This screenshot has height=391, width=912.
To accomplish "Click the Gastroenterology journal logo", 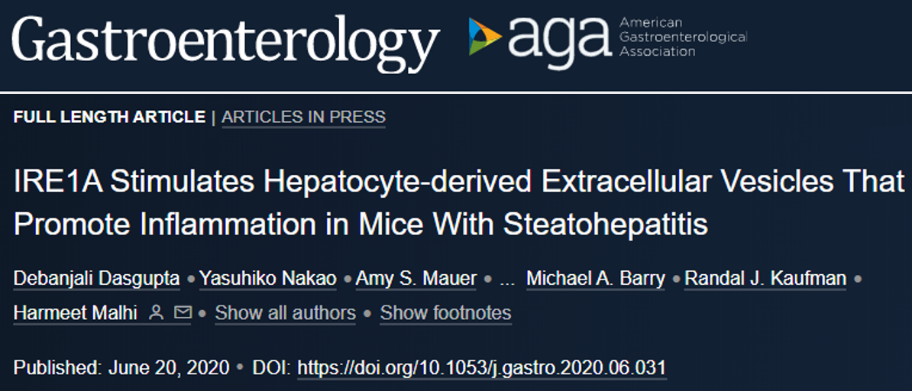I will coord(225,44).
